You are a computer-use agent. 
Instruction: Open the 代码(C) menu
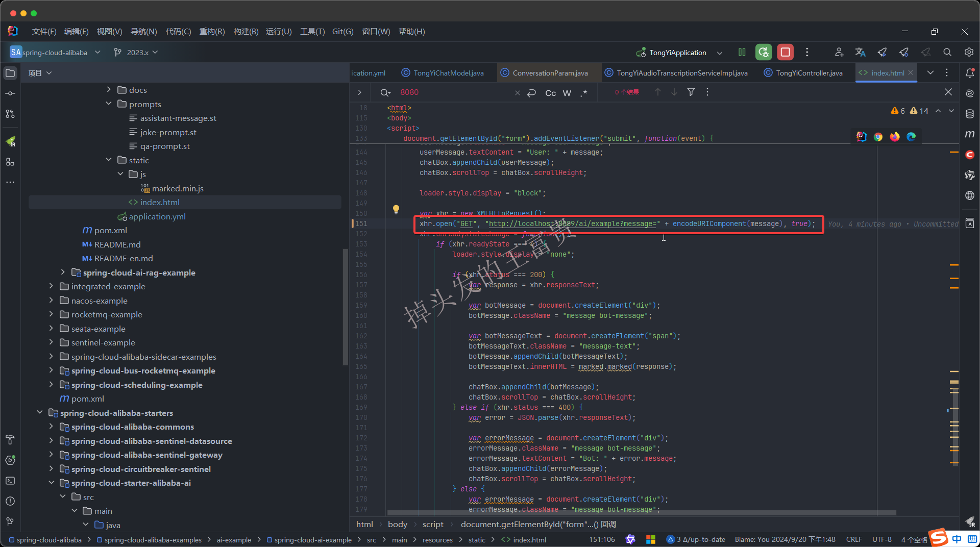(178, 32)
